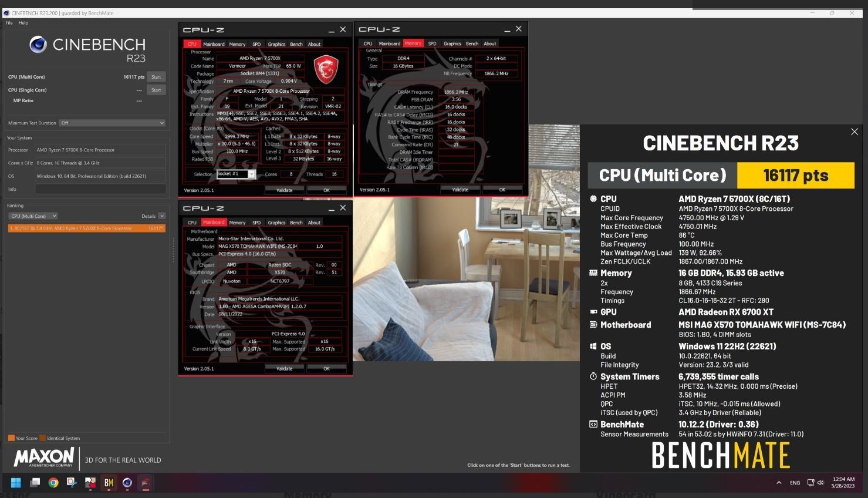
Task: Open the Help menu in Cinebench
Action: [23, 23]
